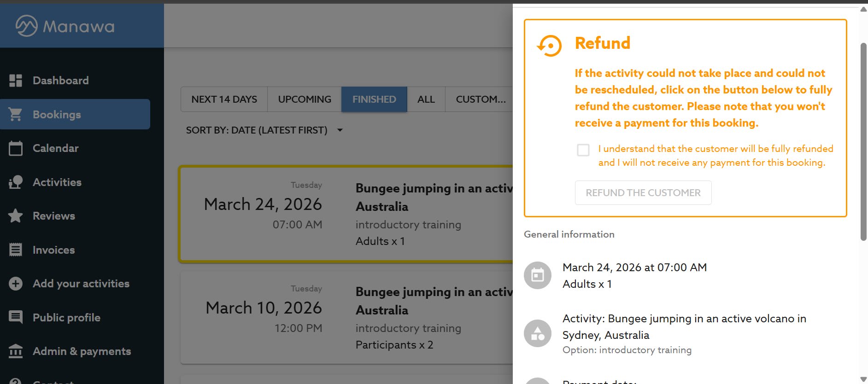Click the Refund heading text
Viewport: 868px width, 384px height.
click(x=603, y=43)
